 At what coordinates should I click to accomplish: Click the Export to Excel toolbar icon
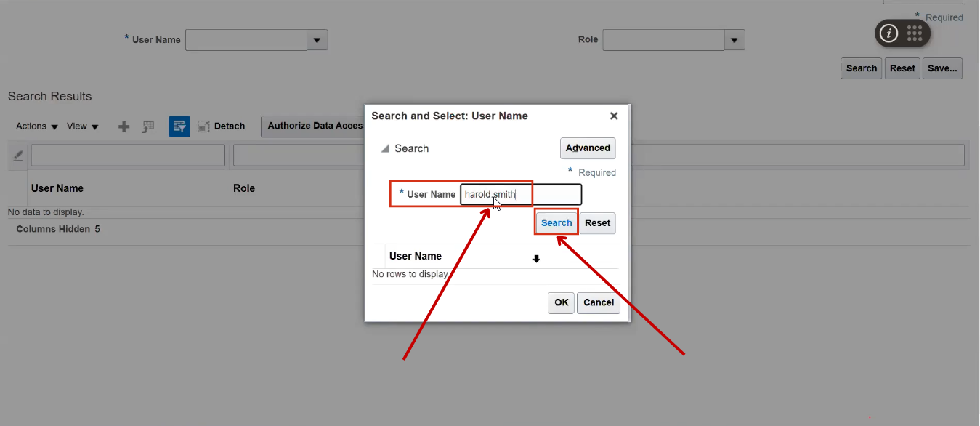point(147,126)
